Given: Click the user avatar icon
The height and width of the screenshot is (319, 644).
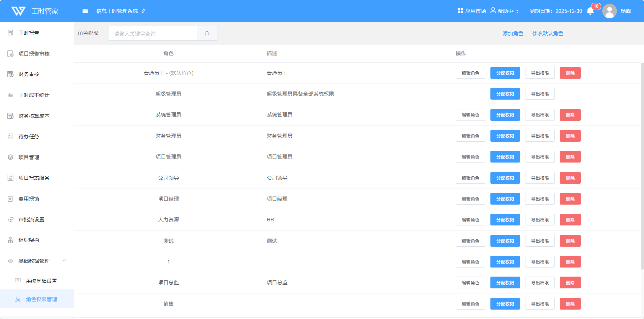Looking at the screenshot, I should 609,11.
